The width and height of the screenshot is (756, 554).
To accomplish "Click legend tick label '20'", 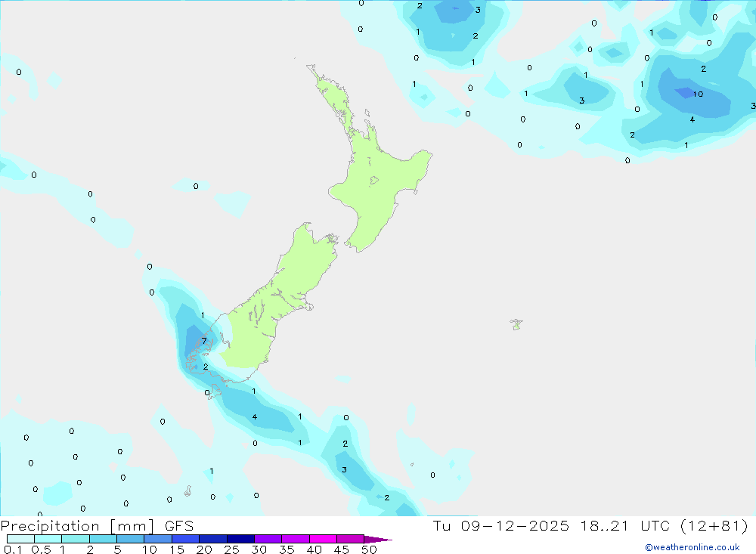I will pyautogui.click(x=204, y=549).
